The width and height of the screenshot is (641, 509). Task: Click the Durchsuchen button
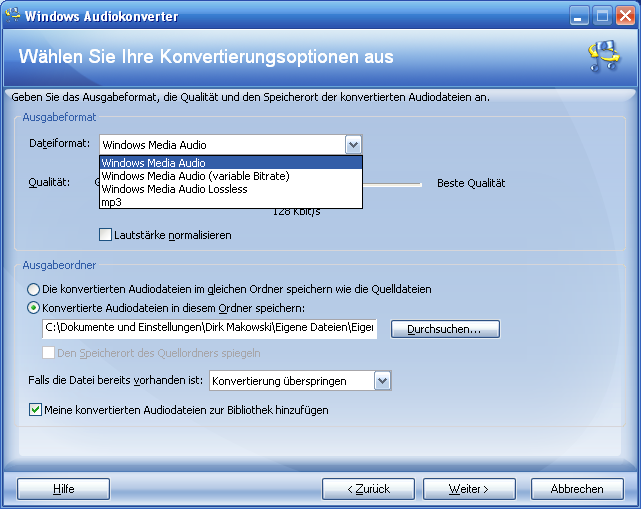[x=444, y=329]
